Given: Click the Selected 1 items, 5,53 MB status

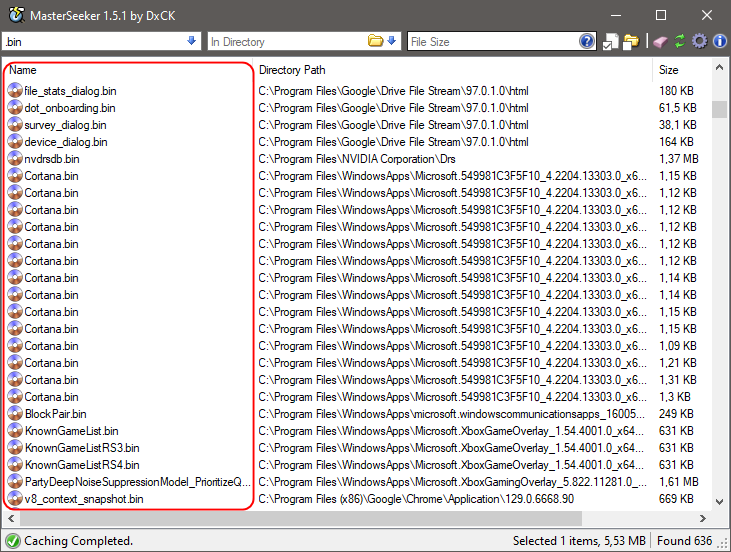Looking at the screenshot, I should click(x=579, y=541).
